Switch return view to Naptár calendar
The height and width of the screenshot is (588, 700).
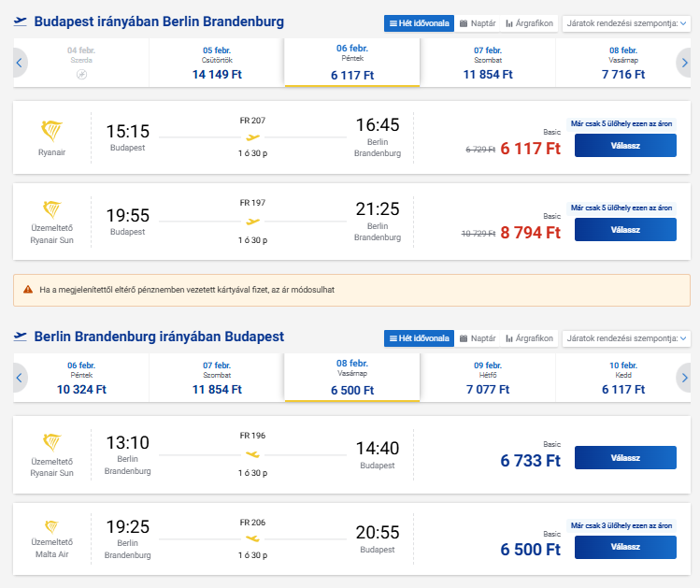tap(477, 338)
